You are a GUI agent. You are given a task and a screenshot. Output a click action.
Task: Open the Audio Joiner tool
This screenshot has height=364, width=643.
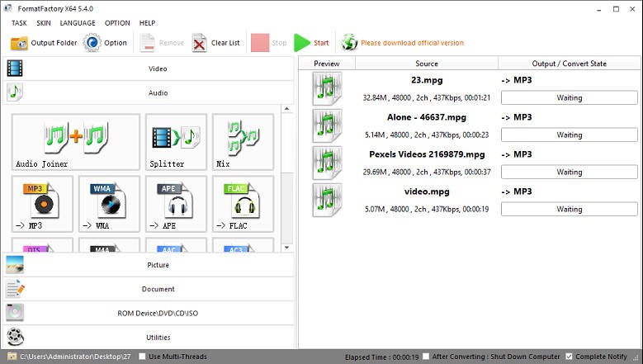pos(76,142)
